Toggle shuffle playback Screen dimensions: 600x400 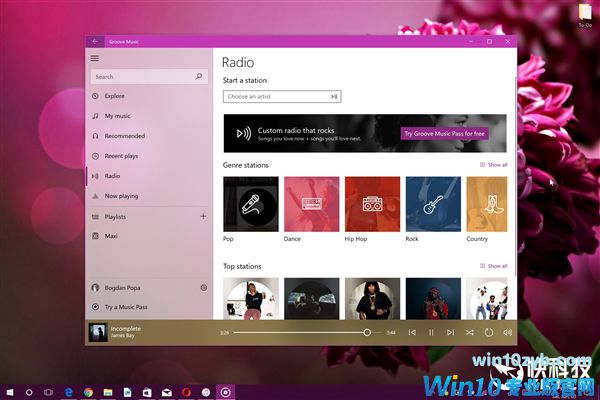470,333
